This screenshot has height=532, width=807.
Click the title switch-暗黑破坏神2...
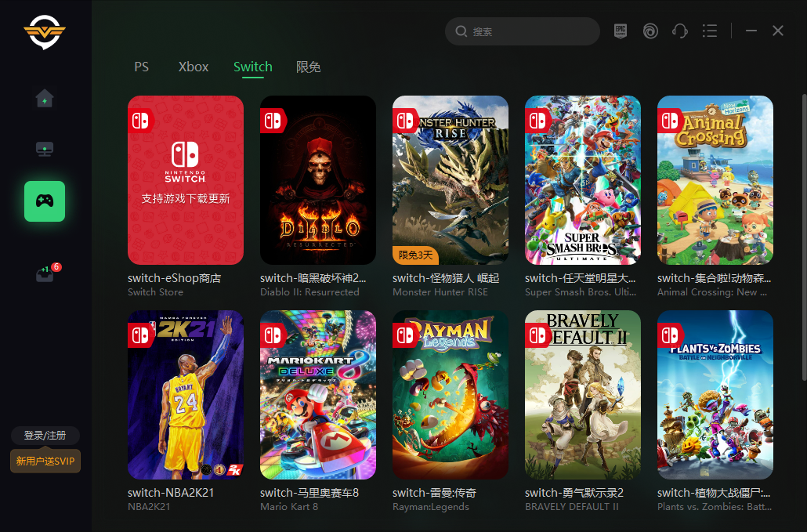[313, 278]
